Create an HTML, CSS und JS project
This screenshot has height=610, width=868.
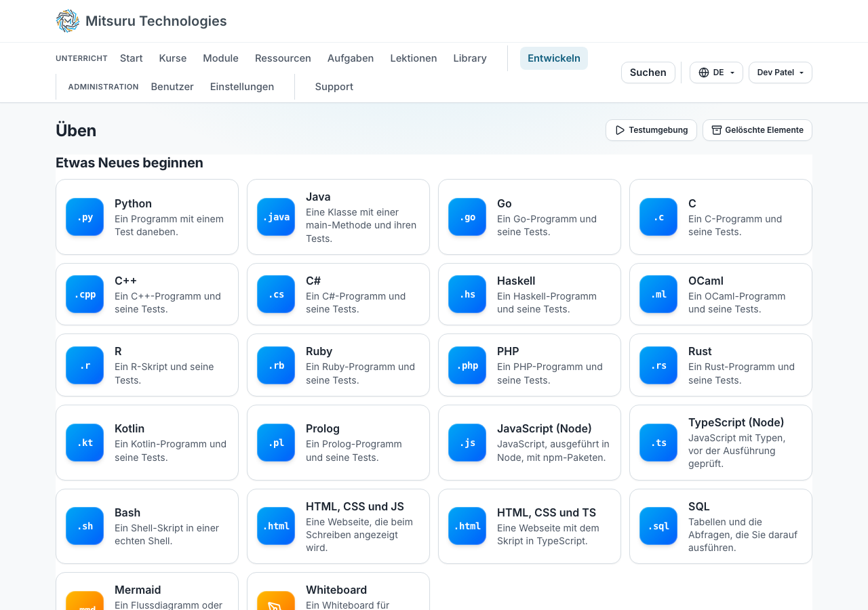[338, 526]
